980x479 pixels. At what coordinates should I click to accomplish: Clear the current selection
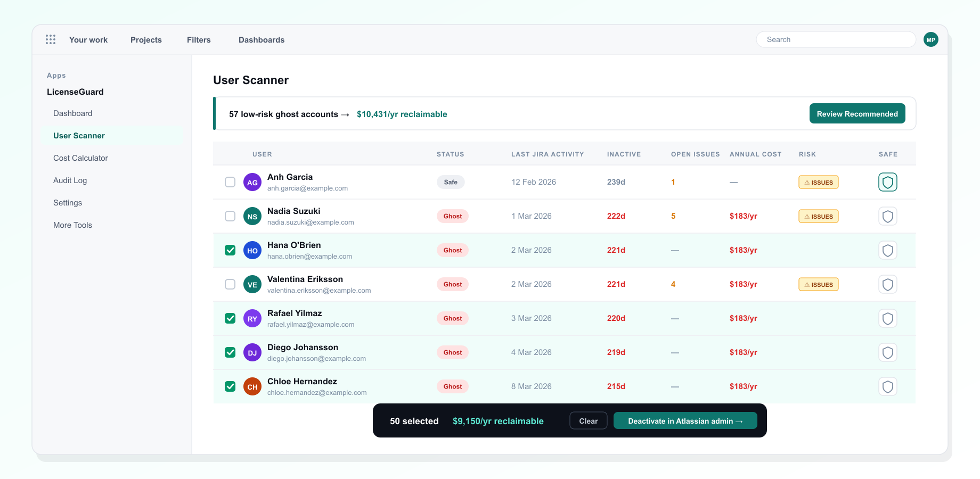tap(589, 420)
